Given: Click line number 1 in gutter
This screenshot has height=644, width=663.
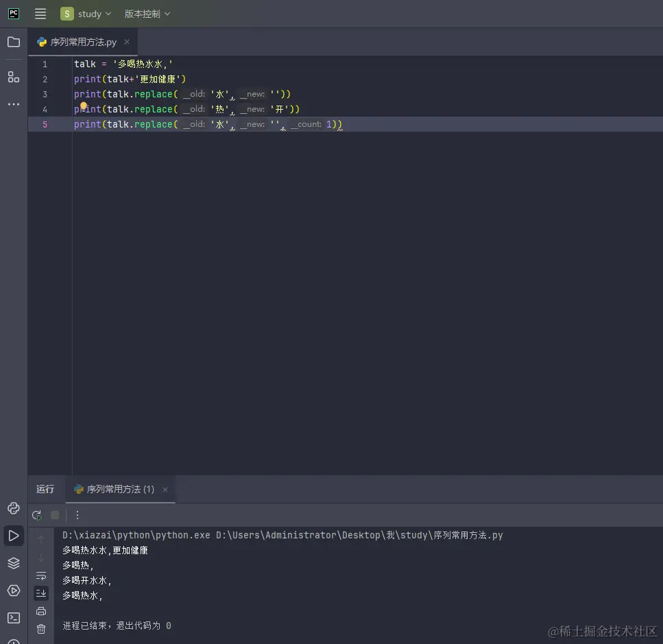Looking at the screenshot, I should [45, 64].
